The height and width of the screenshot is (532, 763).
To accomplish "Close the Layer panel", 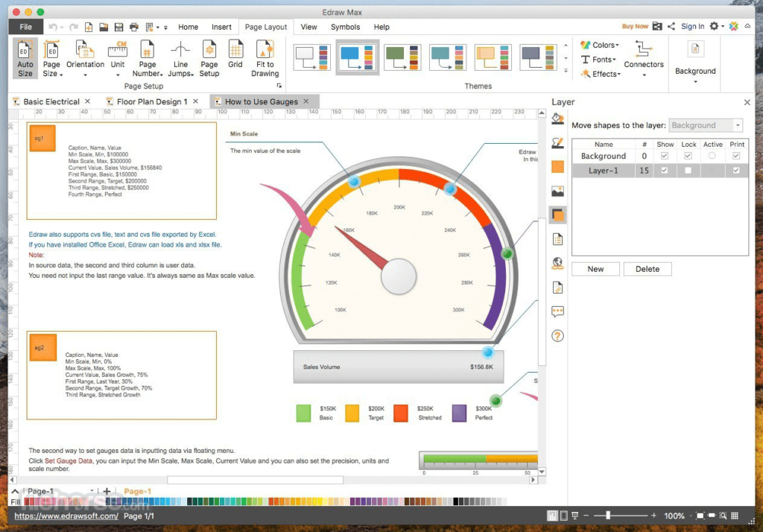I will (747, 102).
